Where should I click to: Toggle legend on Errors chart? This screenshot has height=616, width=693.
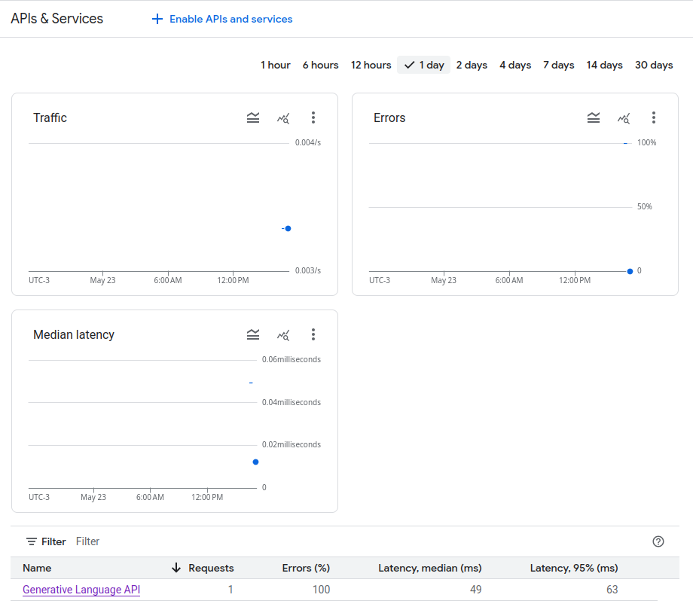point(594,117)
